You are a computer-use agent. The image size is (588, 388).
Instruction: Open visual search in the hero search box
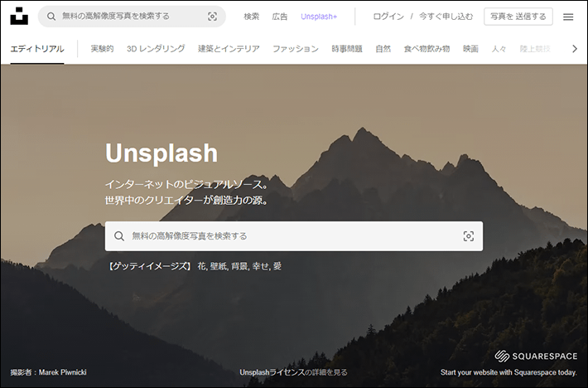coord(469,236)
